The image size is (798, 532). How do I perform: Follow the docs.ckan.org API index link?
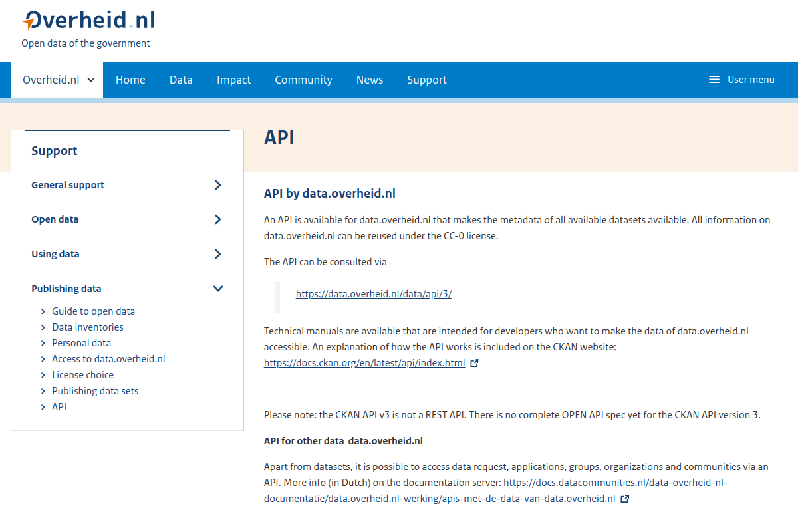364,363
